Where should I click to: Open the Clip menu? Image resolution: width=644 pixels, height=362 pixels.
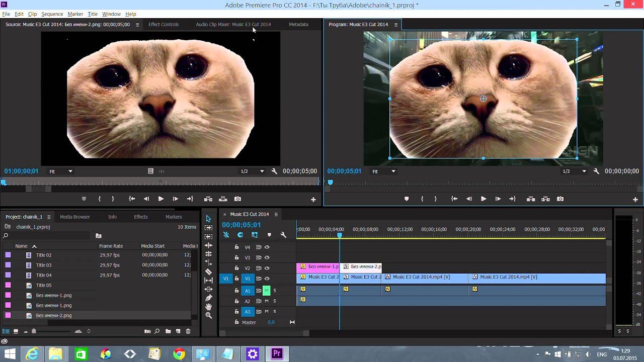[32, 14]
